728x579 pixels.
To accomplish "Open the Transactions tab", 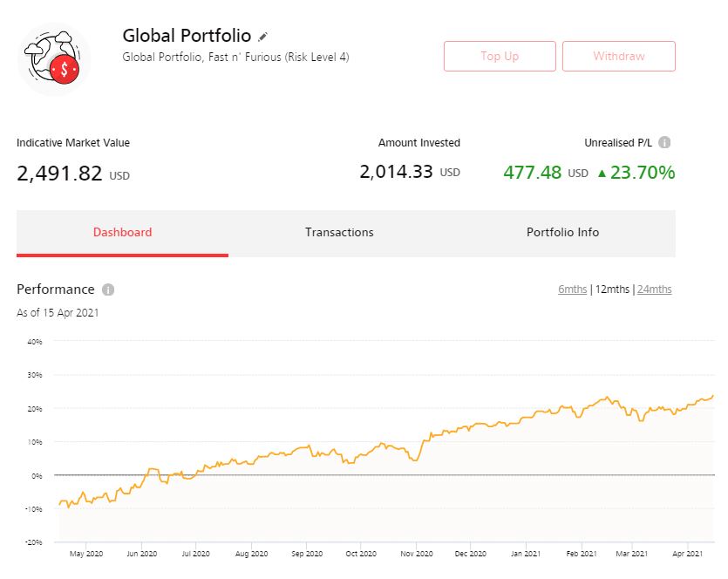I will 339,233.
